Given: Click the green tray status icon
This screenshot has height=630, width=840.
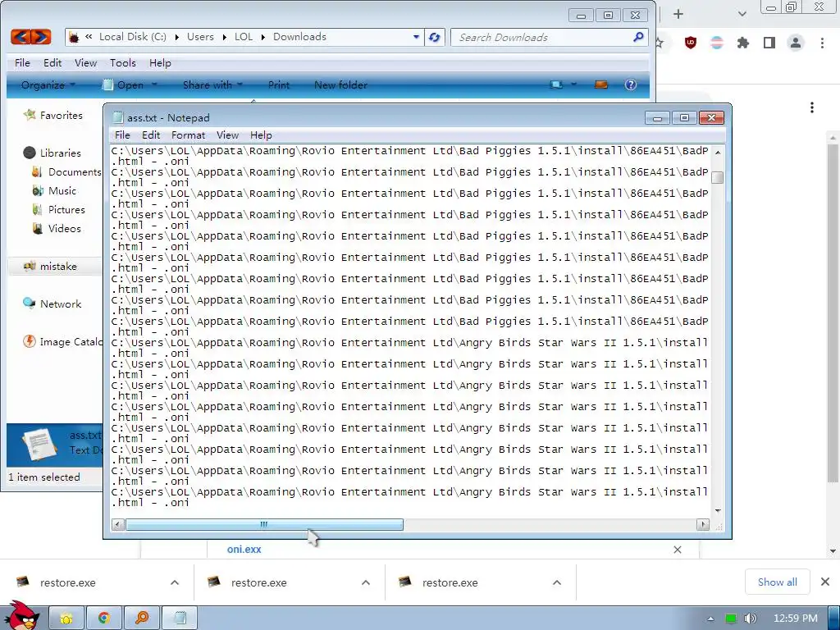Looking at the screenshot, I should click(x=731, y=619).
